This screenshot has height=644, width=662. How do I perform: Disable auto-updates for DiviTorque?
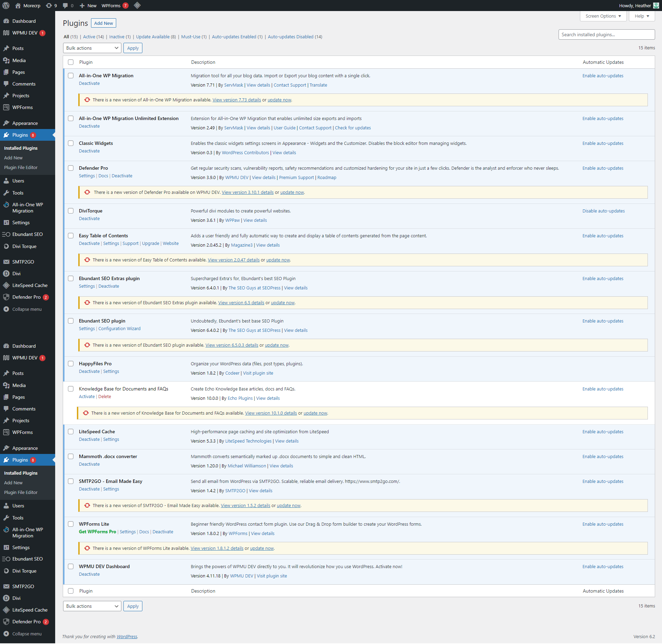click(x=603, y=211)
